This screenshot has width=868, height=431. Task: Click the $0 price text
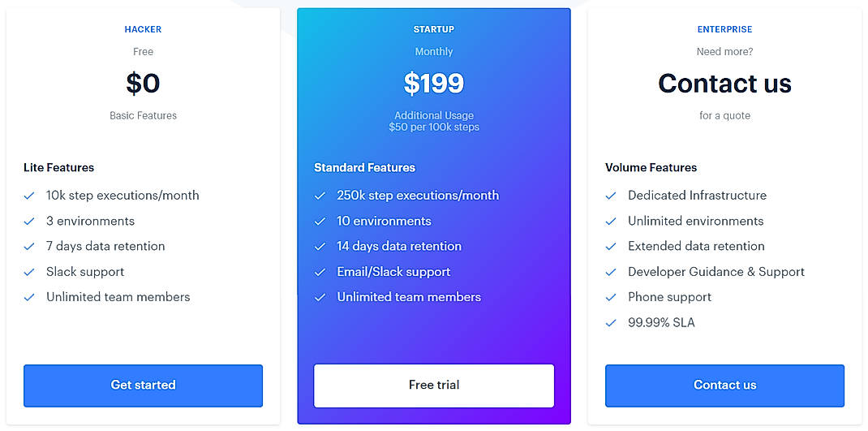pos(143,83)
